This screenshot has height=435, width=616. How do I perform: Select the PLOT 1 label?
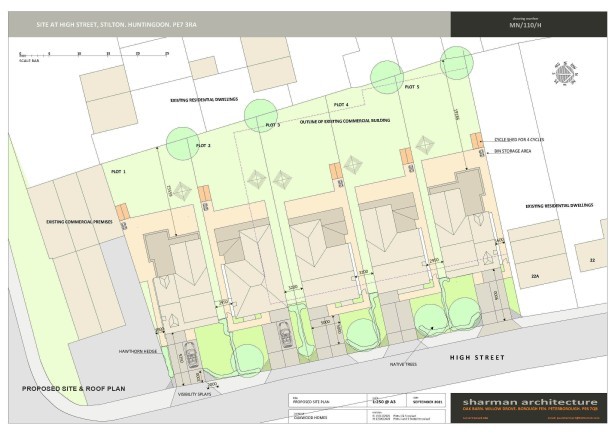coord(118,172)
